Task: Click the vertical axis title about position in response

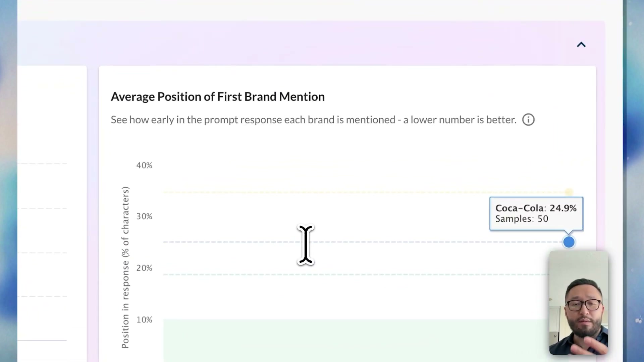Action: 125,266
